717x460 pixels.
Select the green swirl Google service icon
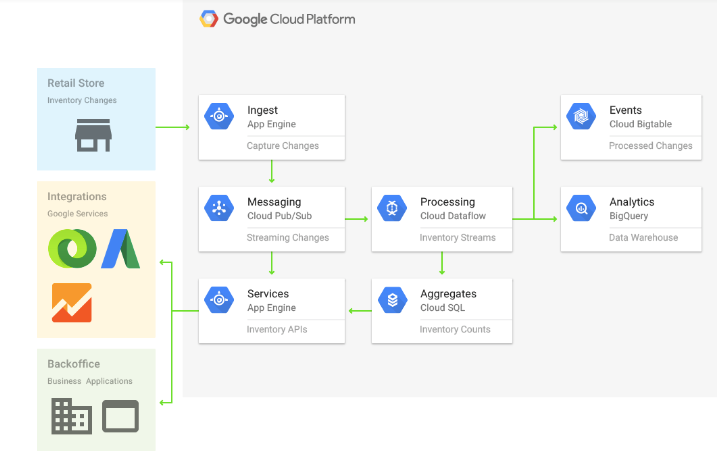click(x=72, y=248)
